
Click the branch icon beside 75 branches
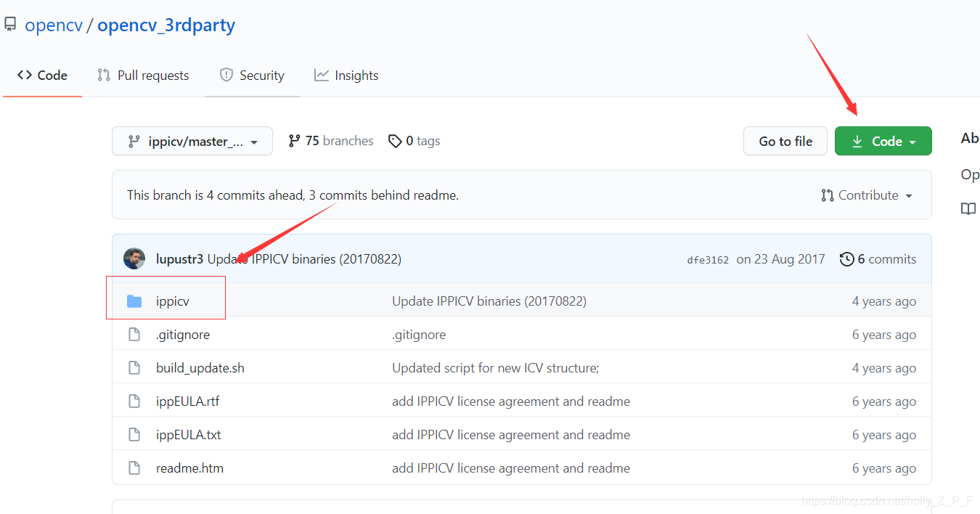click(x=294, y=141)
